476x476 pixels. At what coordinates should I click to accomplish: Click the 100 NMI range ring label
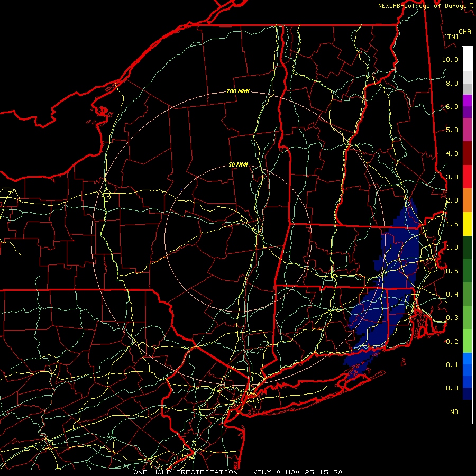(238, 91)
